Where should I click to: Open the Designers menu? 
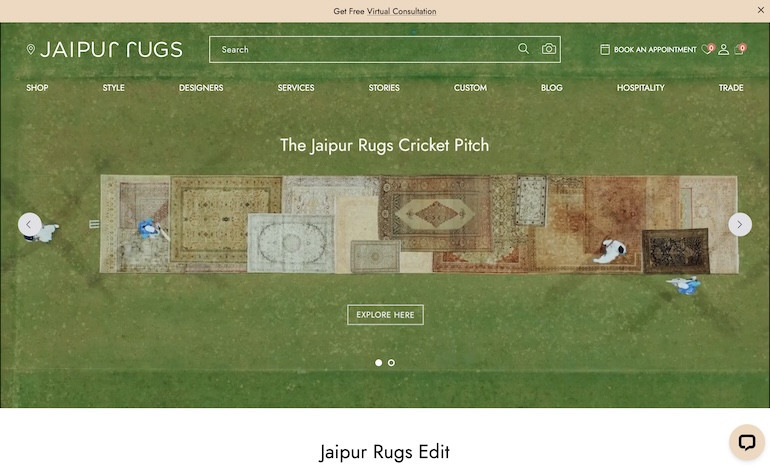201,88
